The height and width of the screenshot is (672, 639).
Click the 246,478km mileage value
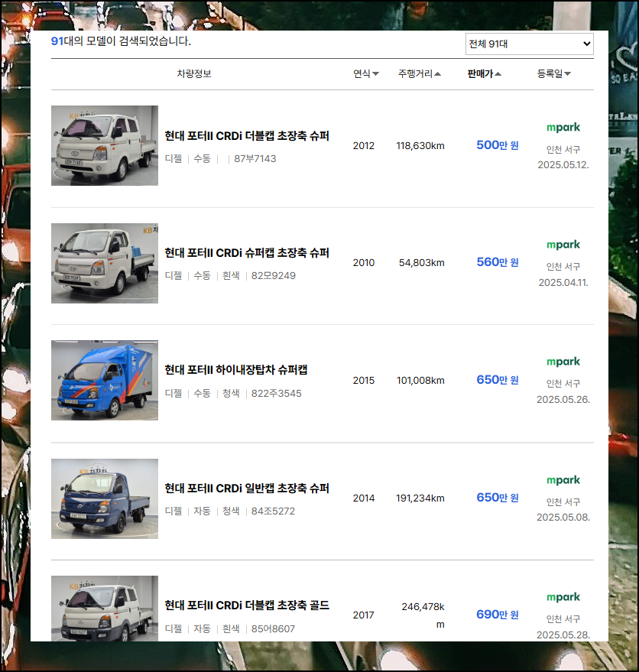(423, 615)
